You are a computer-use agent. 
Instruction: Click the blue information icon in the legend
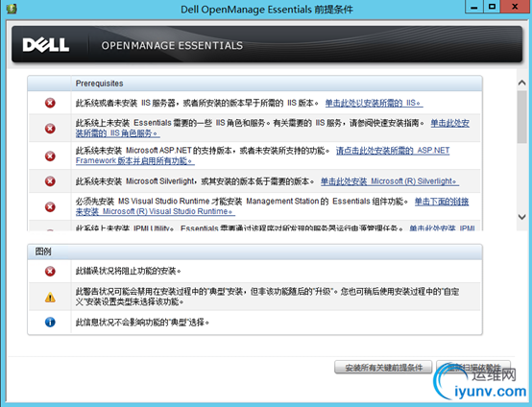tap(50, 322)
